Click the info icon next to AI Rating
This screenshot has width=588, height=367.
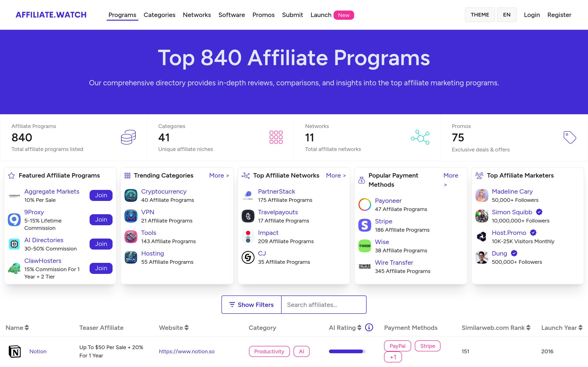[369, 328]
